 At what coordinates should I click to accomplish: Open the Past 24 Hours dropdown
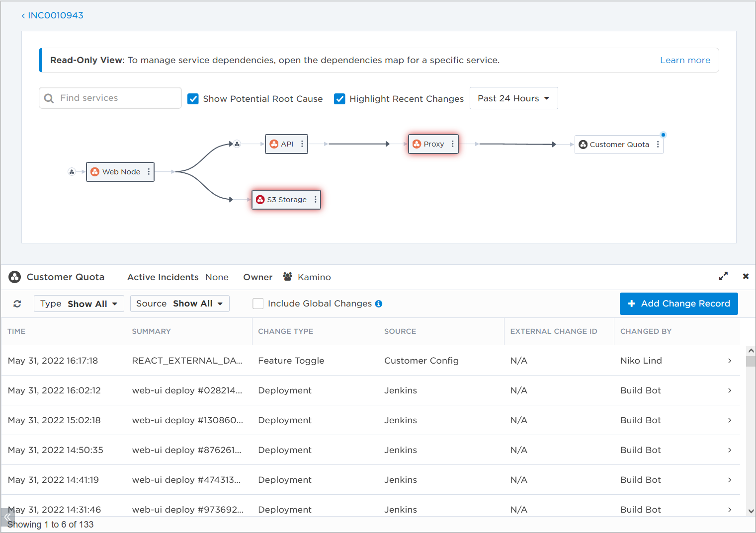pyautogui.click(x=513, y=98)
